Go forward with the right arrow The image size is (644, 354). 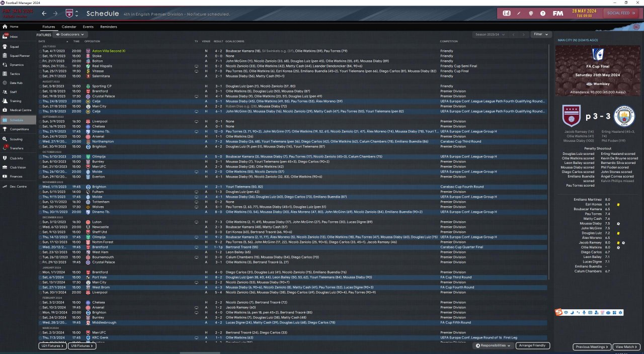tap(55, 14)
